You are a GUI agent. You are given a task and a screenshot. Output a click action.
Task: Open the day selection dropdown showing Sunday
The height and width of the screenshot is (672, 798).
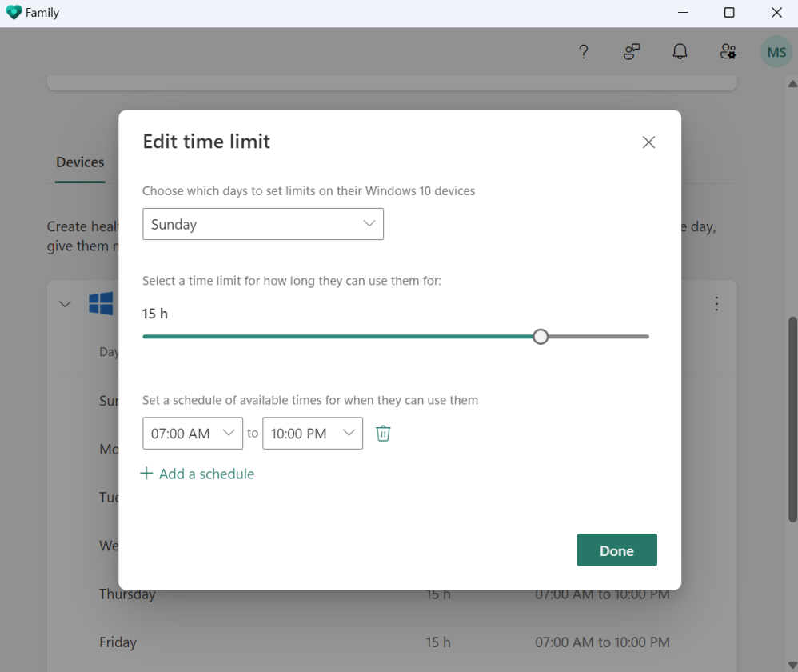click(x=263, y=224)
